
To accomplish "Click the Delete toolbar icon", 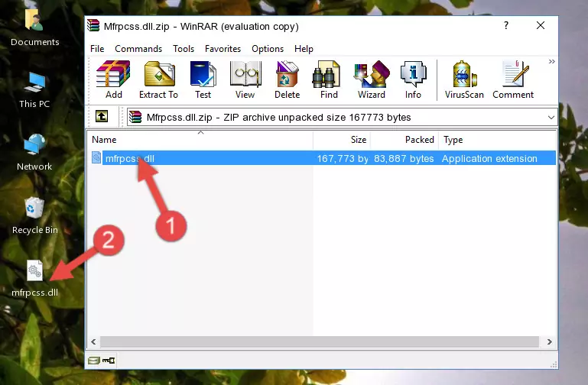I will tap(287, 79).
